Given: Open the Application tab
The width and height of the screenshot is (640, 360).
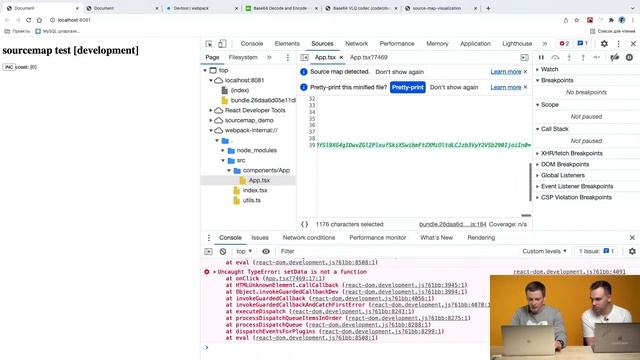Looking at the screenshot, I should (x=475, y=44).
